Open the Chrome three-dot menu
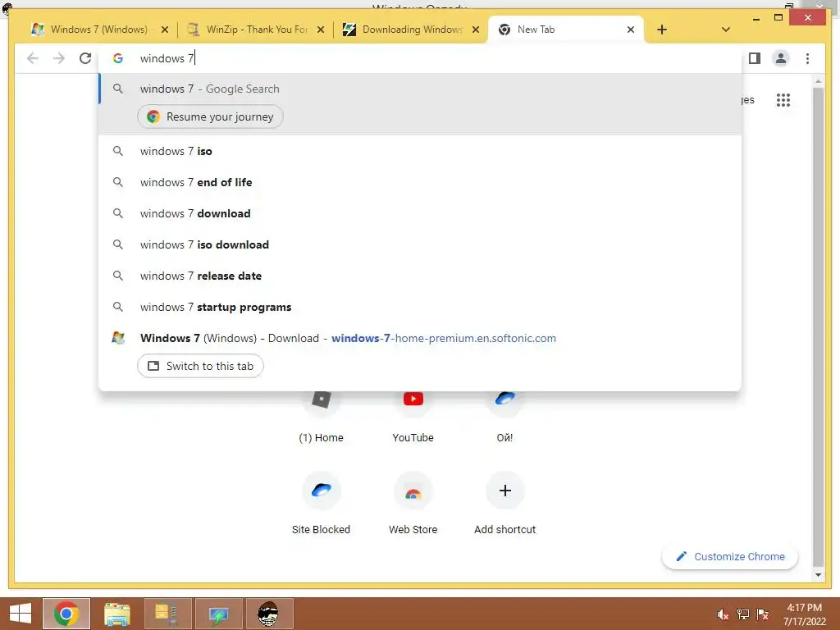This screenshot has height=630, width=840. (807, 58)
